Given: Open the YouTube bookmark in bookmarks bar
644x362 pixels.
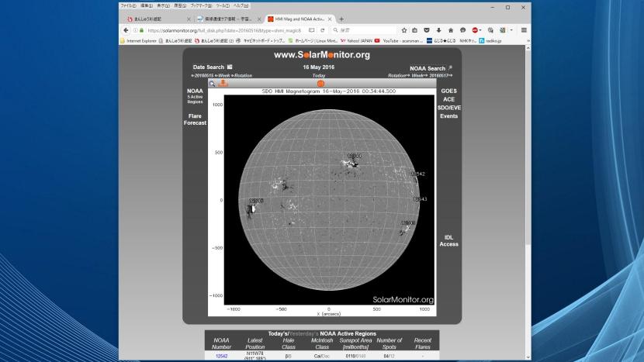Looking at the screenshot, I should pyautogui.click(x=398, y=40).
